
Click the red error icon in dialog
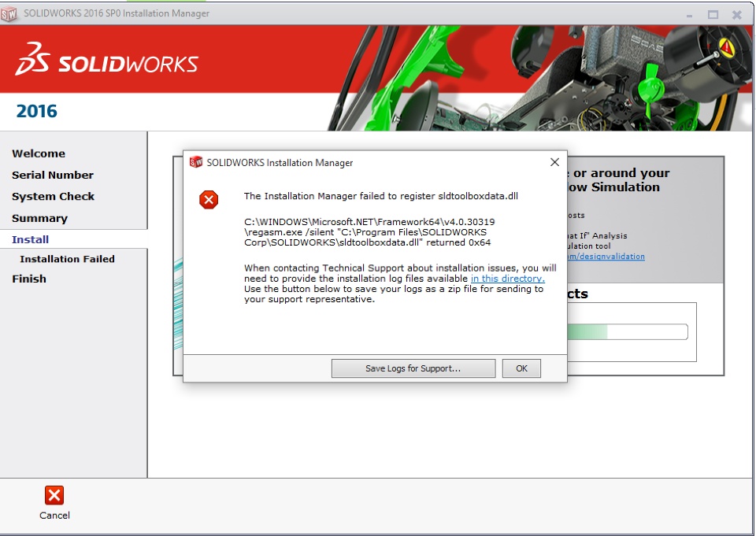point(209,200)
